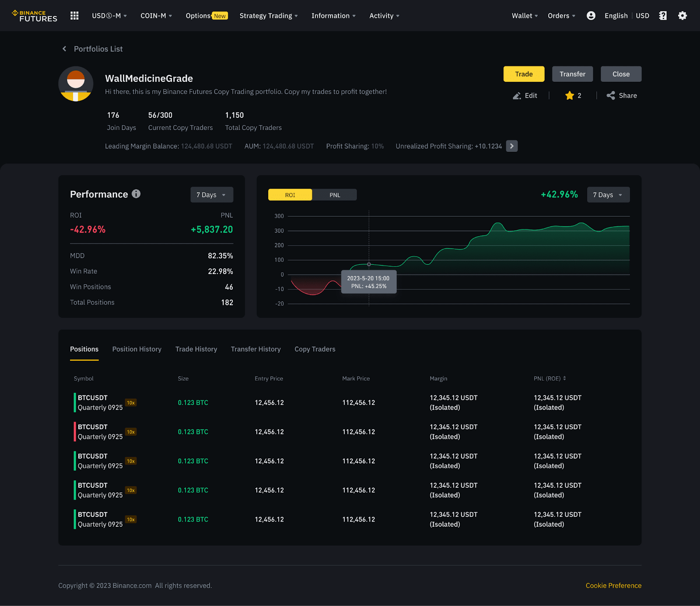The image size is (700, 606).
Task: Click chart data point marker at 2023-5-20
Action: 369,264
